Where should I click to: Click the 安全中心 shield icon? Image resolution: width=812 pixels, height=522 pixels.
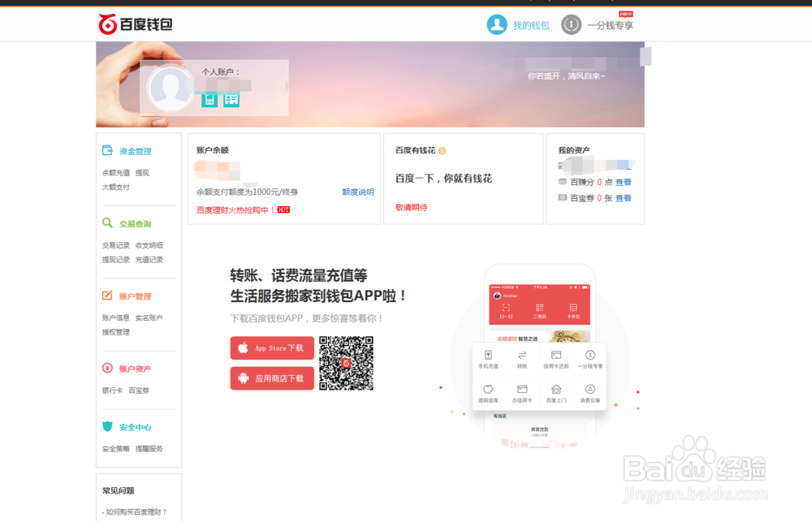coord(107,427)
